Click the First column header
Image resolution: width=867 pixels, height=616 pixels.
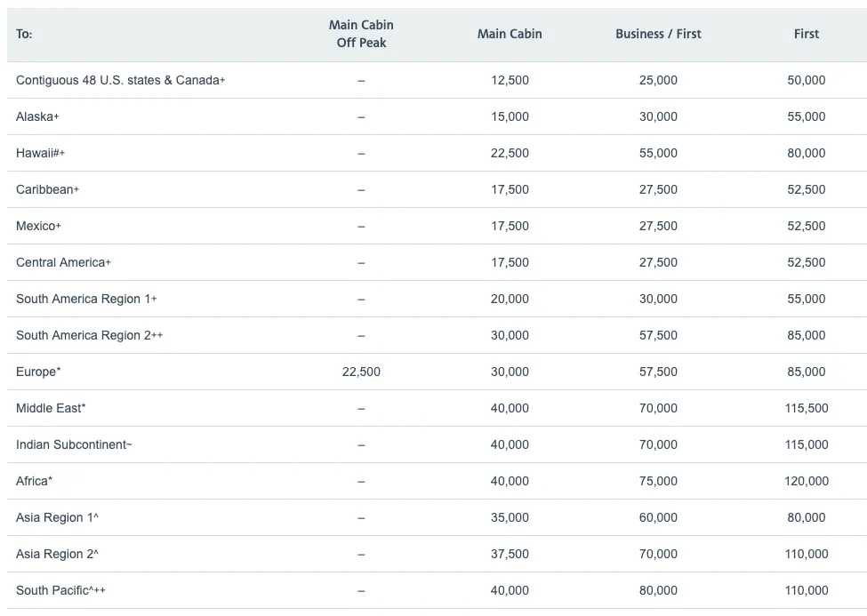pyautogui.click(x=807, y=34)
